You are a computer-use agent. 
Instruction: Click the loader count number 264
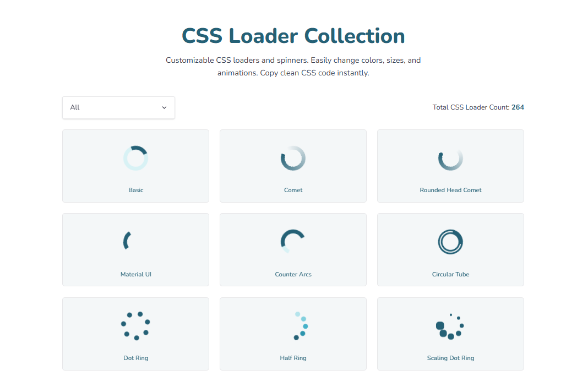518,107
